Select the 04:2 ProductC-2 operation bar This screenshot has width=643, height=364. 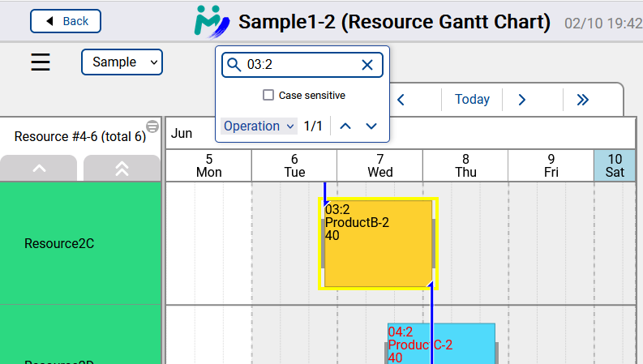pyautogui.click(x=441, y=344)
